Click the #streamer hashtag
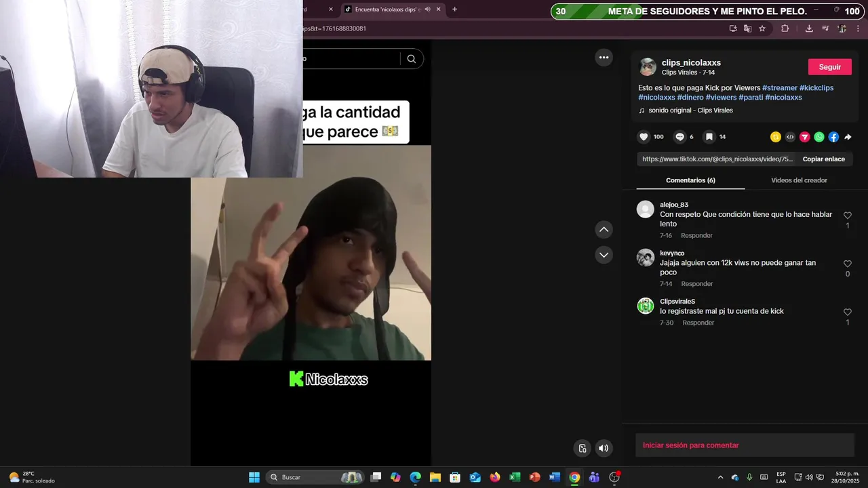 (x=780, y=88)
